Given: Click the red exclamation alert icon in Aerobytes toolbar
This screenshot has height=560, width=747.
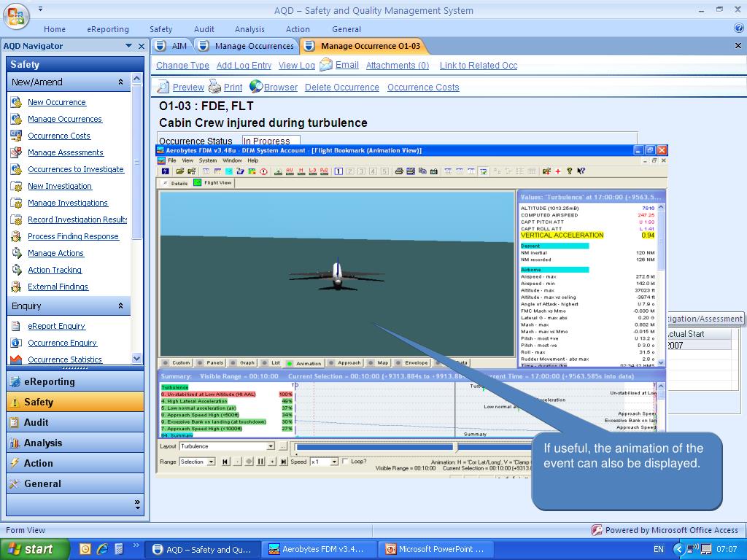Looking at the screenshot, I should point(263,171).
